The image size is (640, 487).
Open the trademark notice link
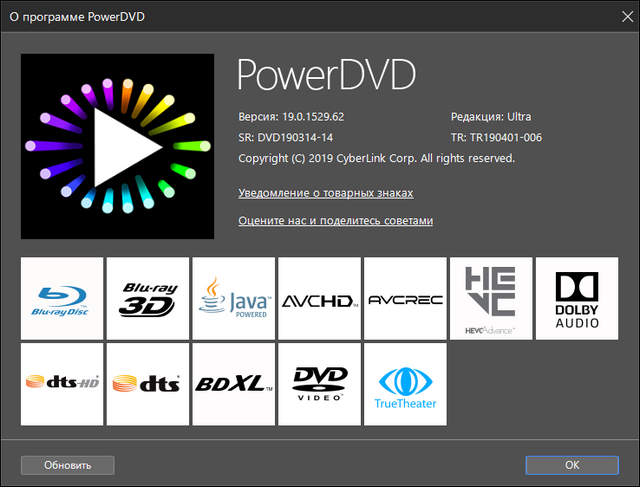tap(326, 193)
